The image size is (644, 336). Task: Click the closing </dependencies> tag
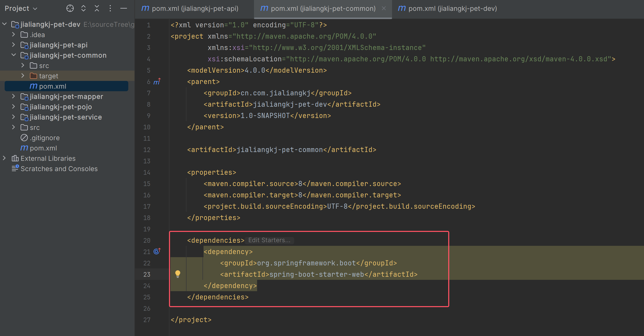click(x=218, y=297)
